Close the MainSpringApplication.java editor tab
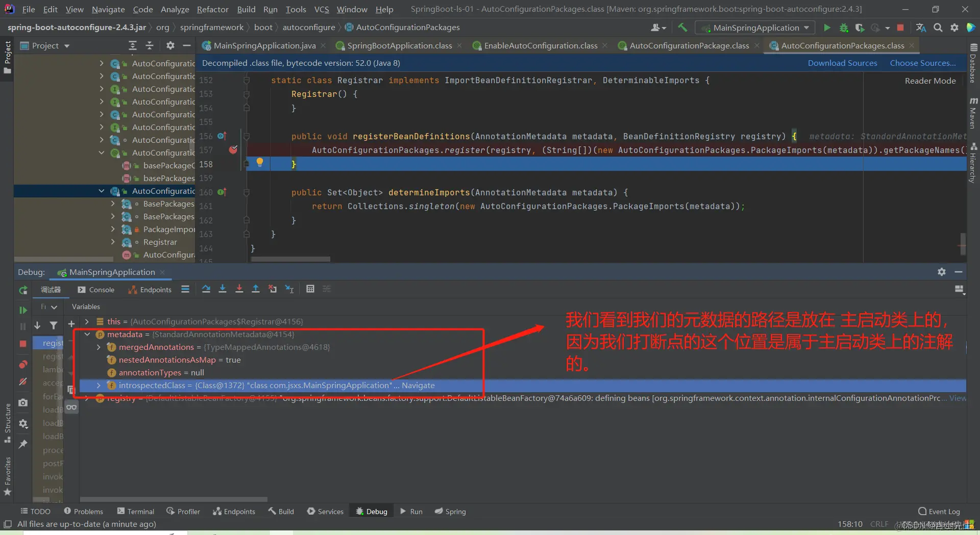 [323, 46]
